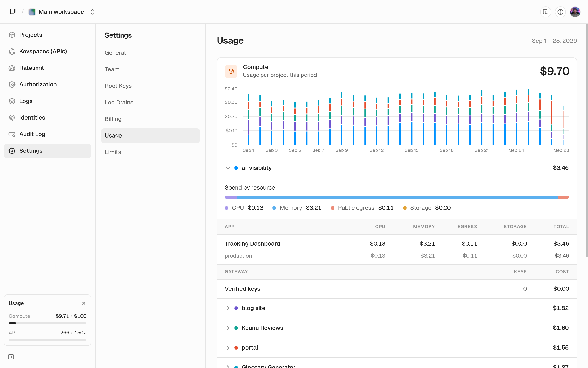Click the Sep 1 – 28, 2026 date range
This screenshot has width=588, height=368.
[x=554, y=41]
